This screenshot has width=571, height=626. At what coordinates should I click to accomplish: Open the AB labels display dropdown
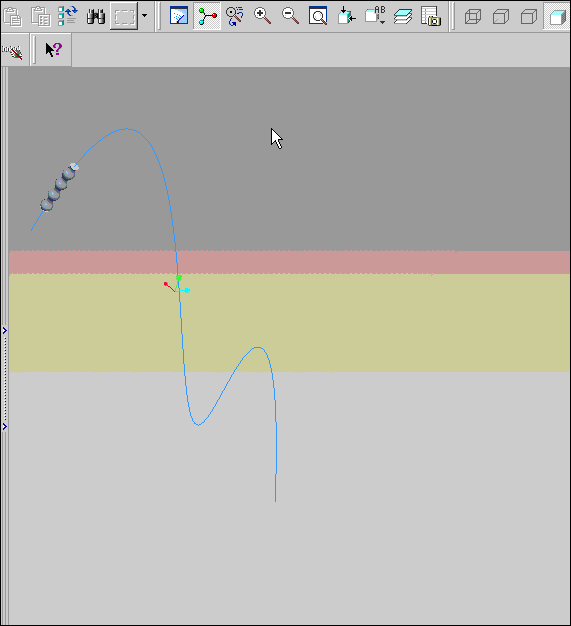tap(375, 16)
